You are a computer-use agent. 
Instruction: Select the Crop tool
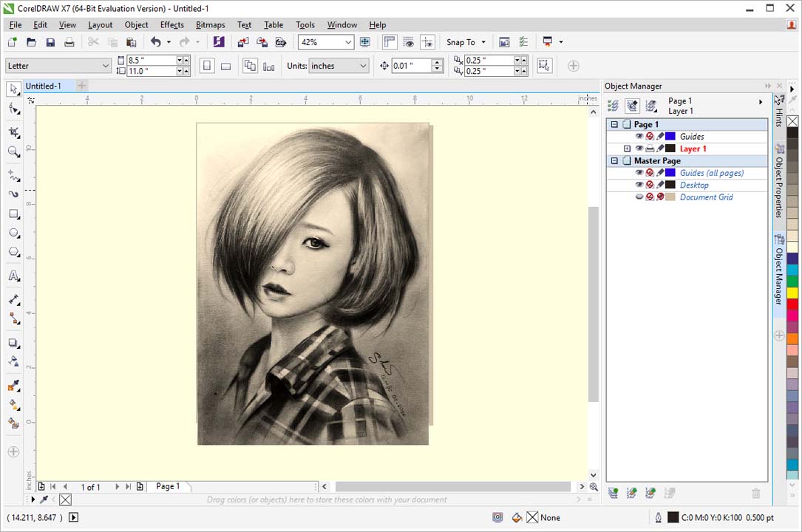13,132
